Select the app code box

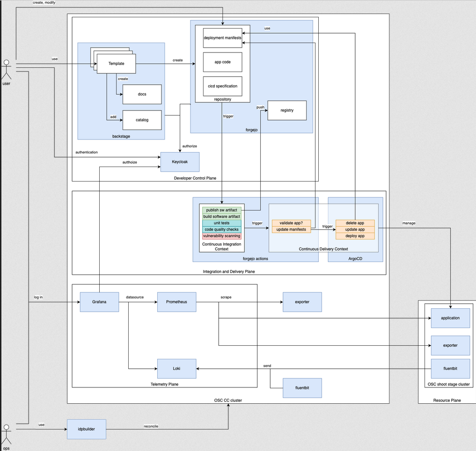(222, 62)
